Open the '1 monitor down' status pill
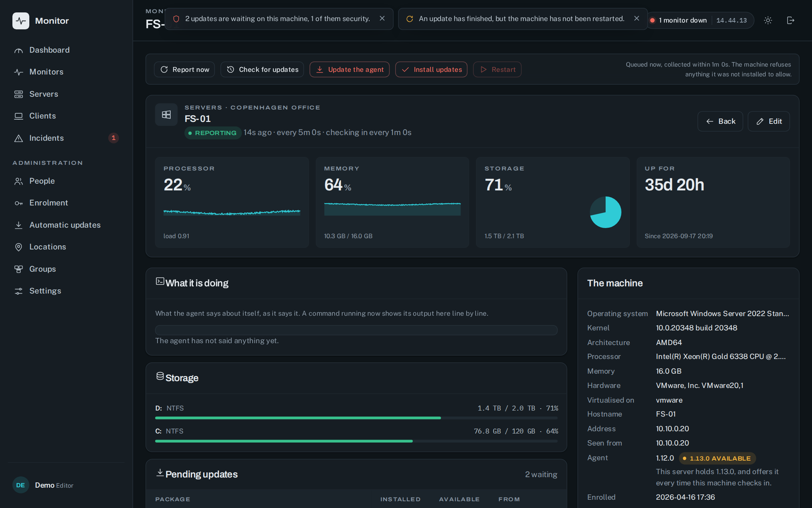The height and width of the screenshot is (508, 812). (x=701, y=20)
